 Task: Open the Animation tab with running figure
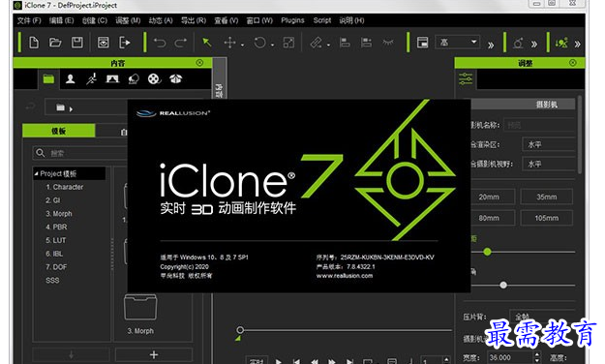click(x=91, y=79)
